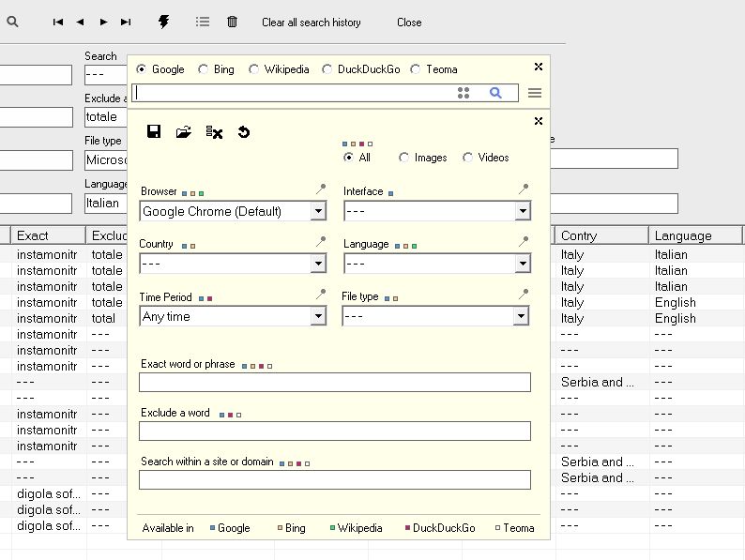Image resolution: width=745 pixels, height=560 pixels.
Task: Go to previous history record
Action: 81,22
